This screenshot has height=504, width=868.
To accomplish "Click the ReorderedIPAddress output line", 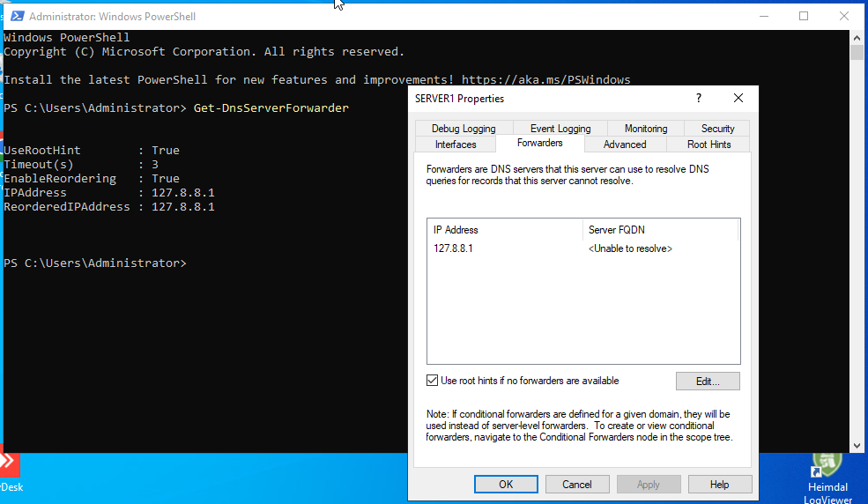I will click(109, 206).
